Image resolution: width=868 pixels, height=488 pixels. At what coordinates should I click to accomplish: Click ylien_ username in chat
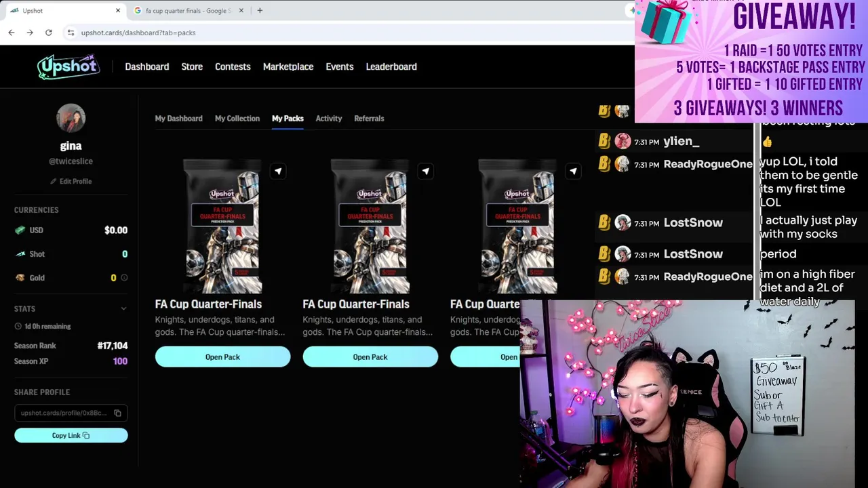[x=681, y=141]
